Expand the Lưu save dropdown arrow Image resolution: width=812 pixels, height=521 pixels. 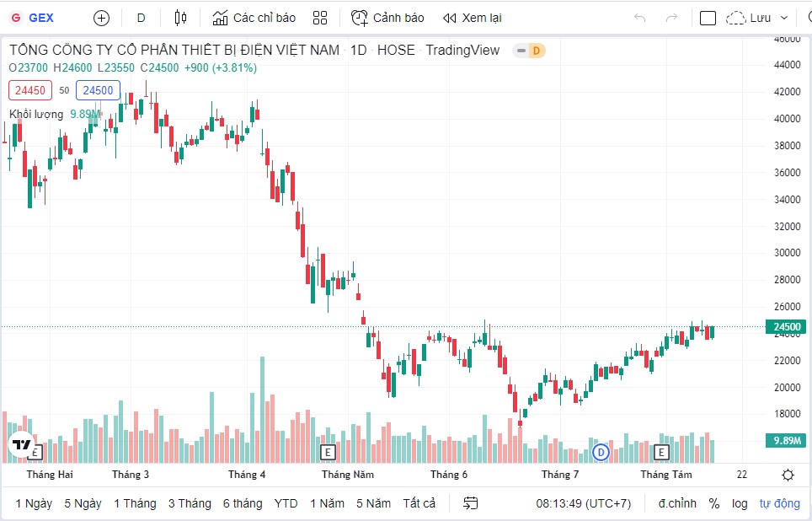784,18
